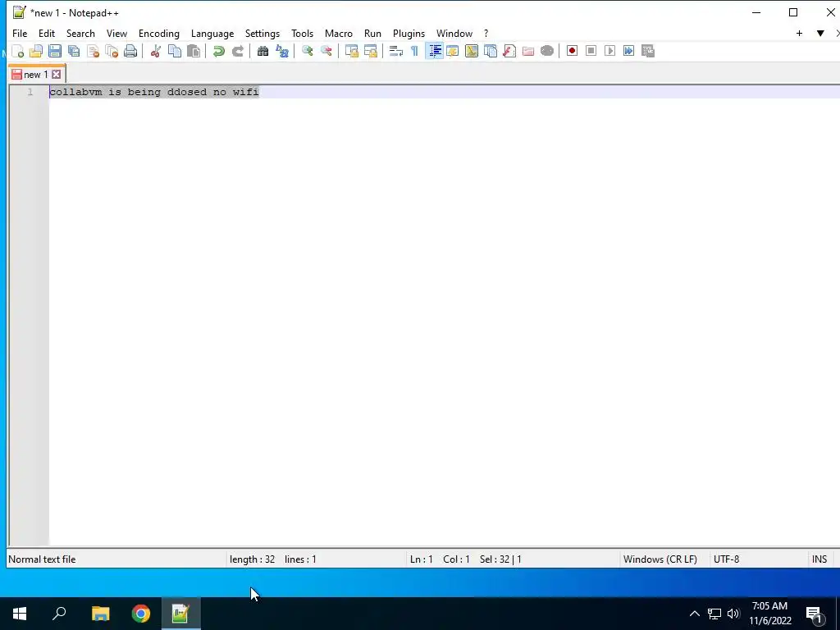Open the View menu

click(116, 33)
